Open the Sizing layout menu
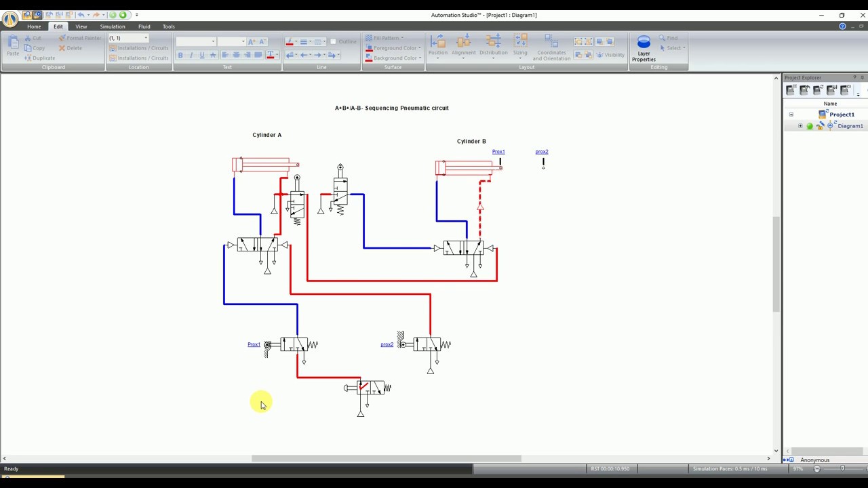Viewport: 868px width, 488px height. [520, 46]
